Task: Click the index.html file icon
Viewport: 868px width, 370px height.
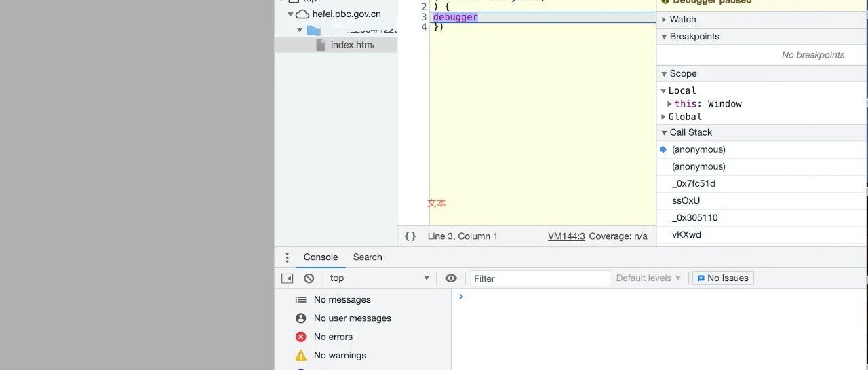Action: [321, 45]
